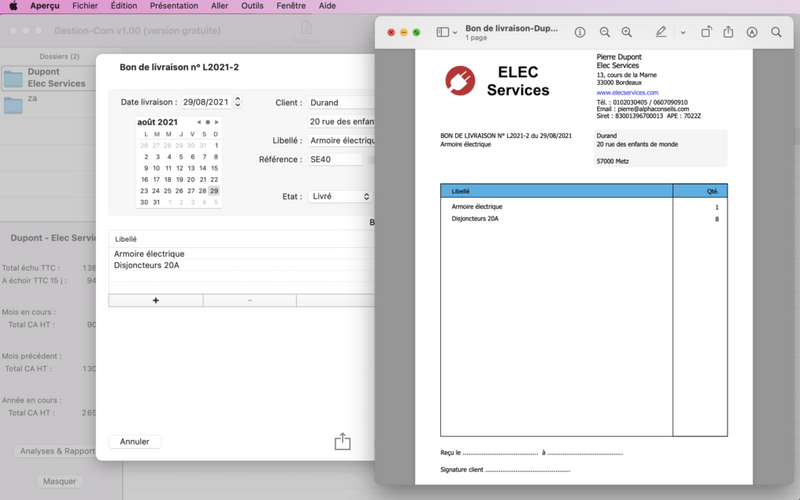Click the Qté. header in PDF table

click(700, 191)
